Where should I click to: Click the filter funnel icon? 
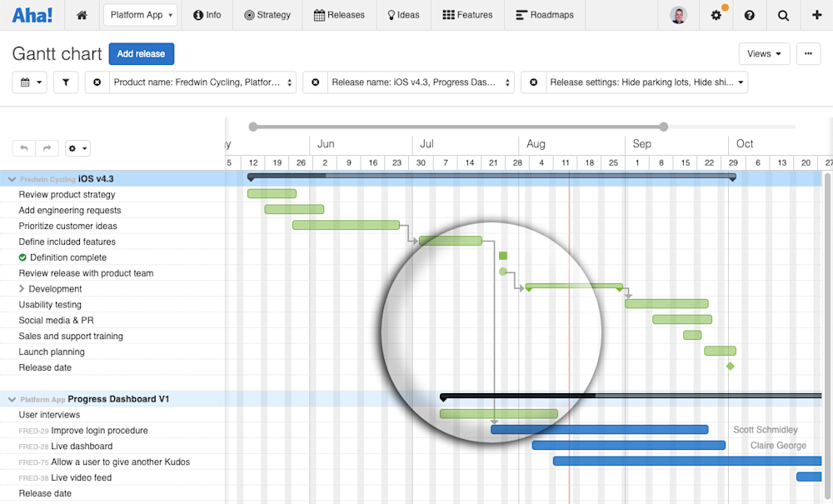click(66, 82)
